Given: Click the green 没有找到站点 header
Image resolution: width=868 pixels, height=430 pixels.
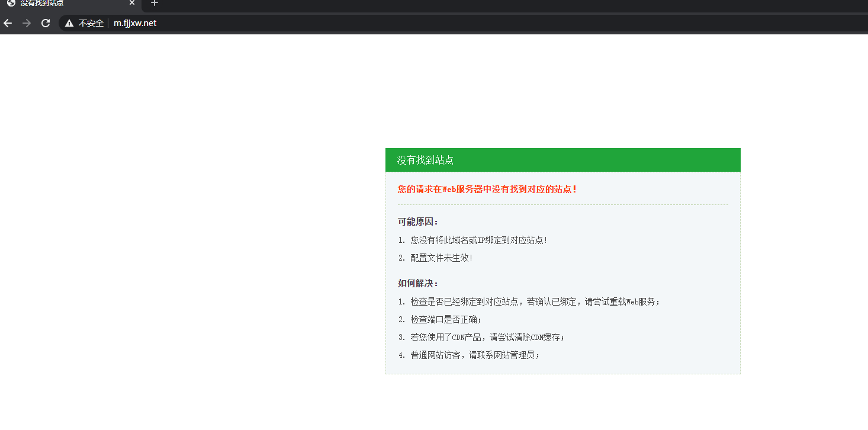Looking at the screenshot, I should coord(562,160).
